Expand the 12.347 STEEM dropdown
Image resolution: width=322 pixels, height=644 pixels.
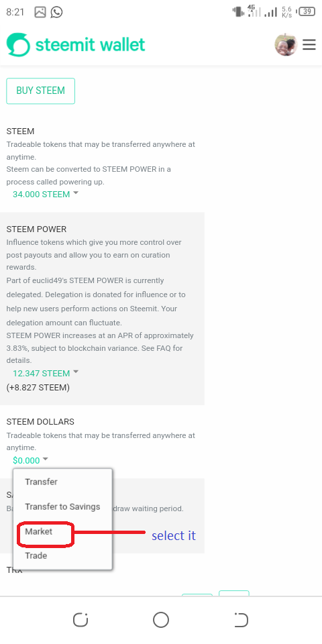(x=45, y=374)
